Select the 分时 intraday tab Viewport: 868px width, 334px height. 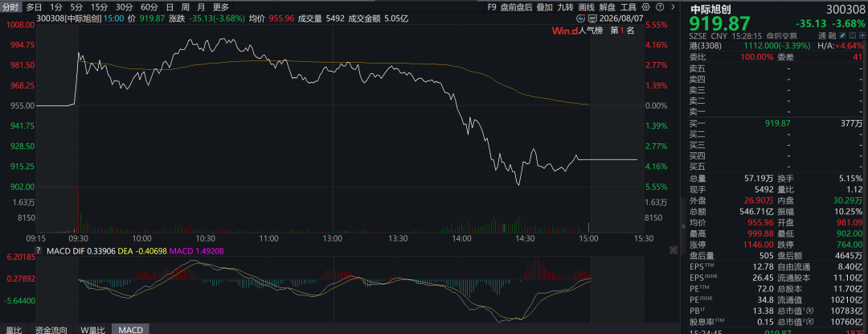point(11,7)
